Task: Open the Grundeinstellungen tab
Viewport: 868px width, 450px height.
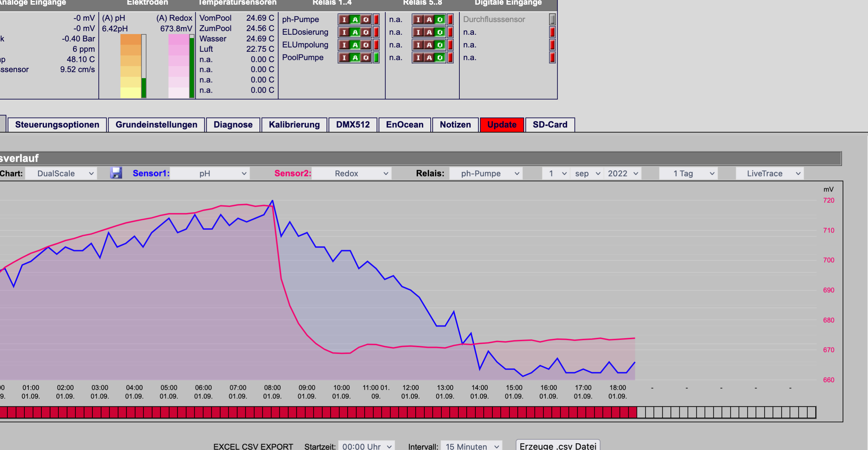Action: [x=156, y=125]
